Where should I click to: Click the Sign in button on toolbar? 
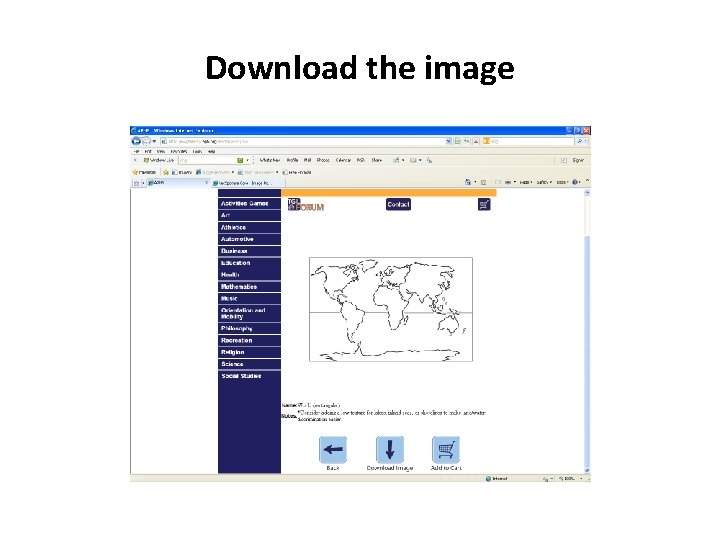tap(578, 160)
